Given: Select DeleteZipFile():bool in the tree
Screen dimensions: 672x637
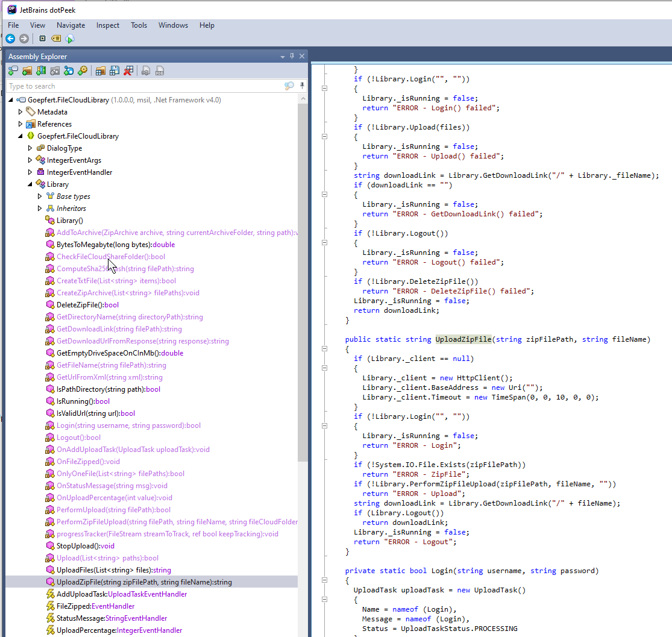Looking at the screenshot, I should [x=87, y=305].
